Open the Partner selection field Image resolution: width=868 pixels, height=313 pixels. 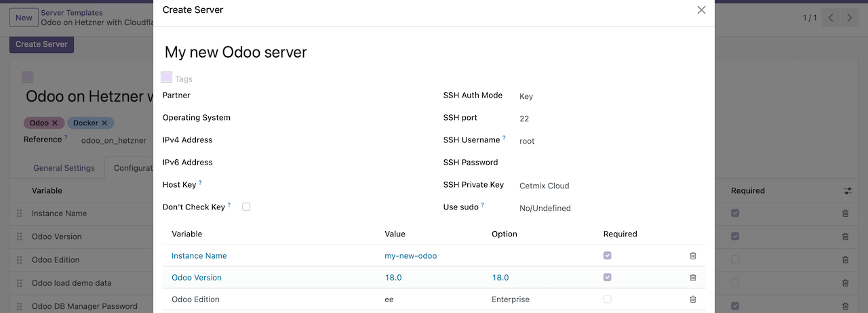pyautogui.click(x=332, y=96)
